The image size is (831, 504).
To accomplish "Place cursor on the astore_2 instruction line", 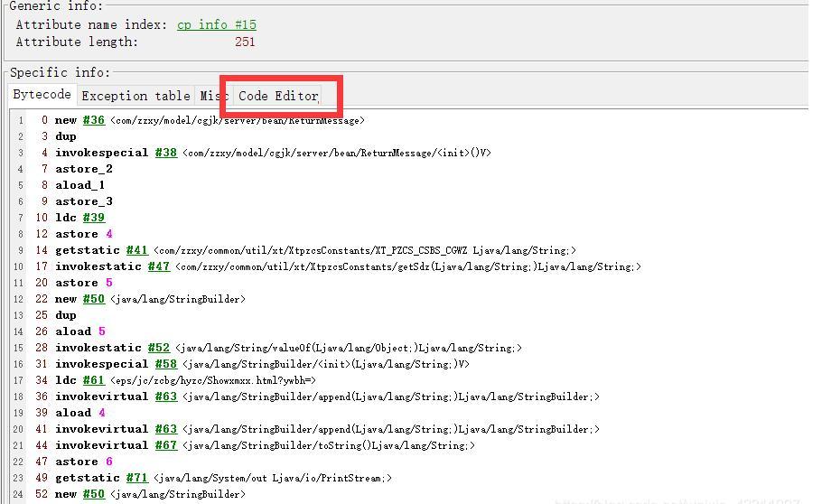I will (x=83, y=169).
